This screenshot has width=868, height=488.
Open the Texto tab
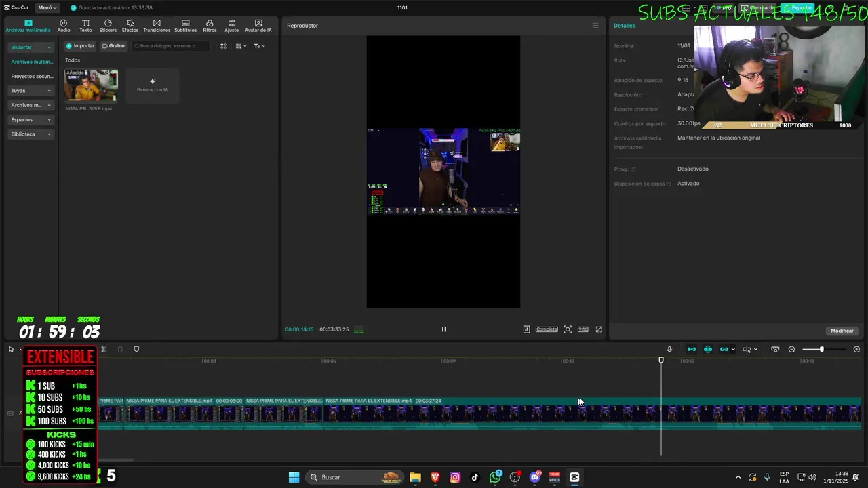point(85,26)
